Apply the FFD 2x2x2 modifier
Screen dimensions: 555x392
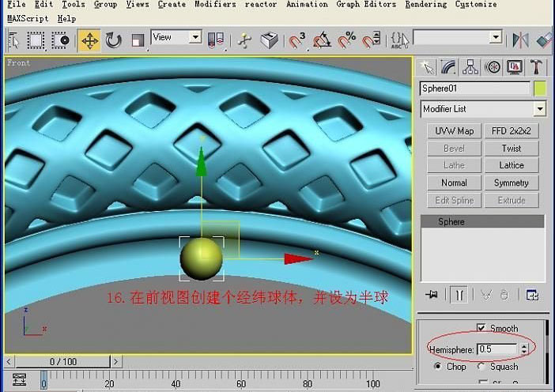click(512, 131)
